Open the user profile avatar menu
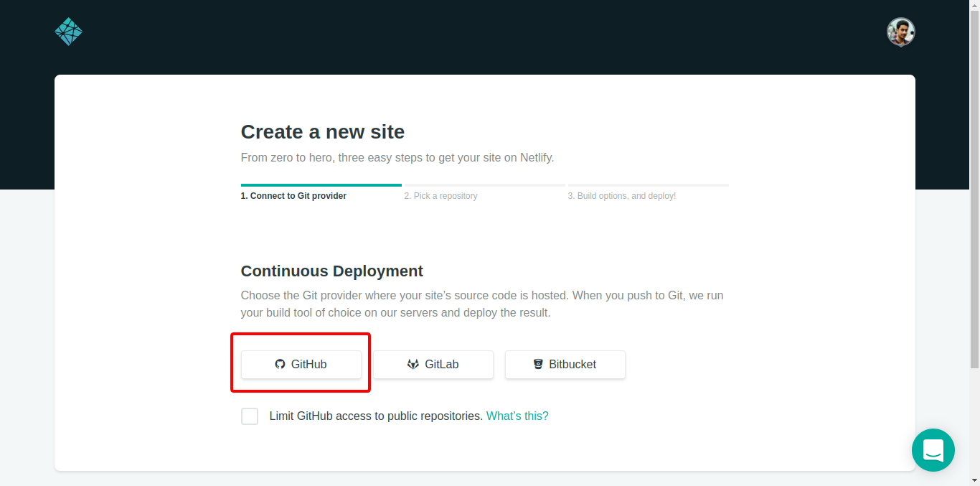Image resolution: width=980 pixels, height=486 pixels. tap(900, 32)
